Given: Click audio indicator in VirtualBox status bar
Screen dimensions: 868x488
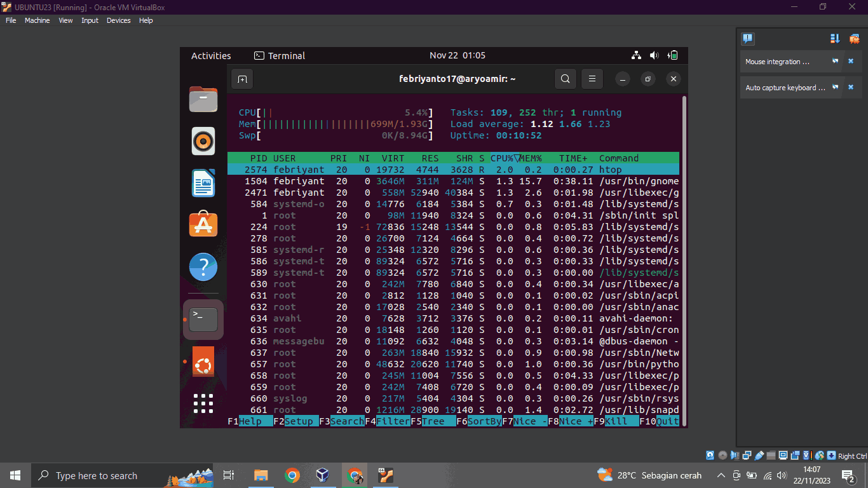Looking at the screenshot, I should point(735,456).
